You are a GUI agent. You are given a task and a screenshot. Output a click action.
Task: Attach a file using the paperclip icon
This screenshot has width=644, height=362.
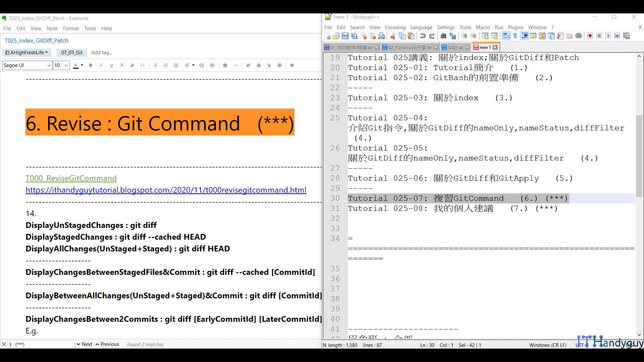point(248,65)
